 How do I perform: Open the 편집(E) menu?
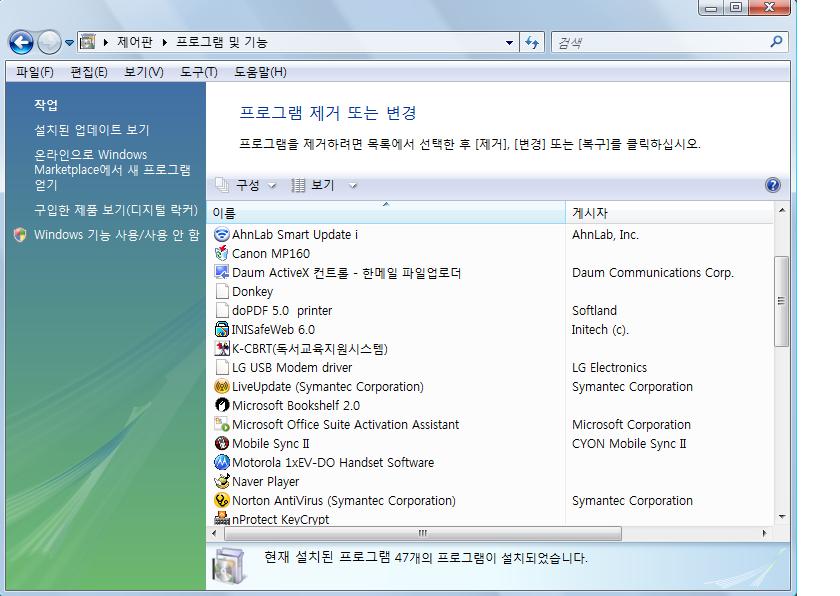point(89,72)
